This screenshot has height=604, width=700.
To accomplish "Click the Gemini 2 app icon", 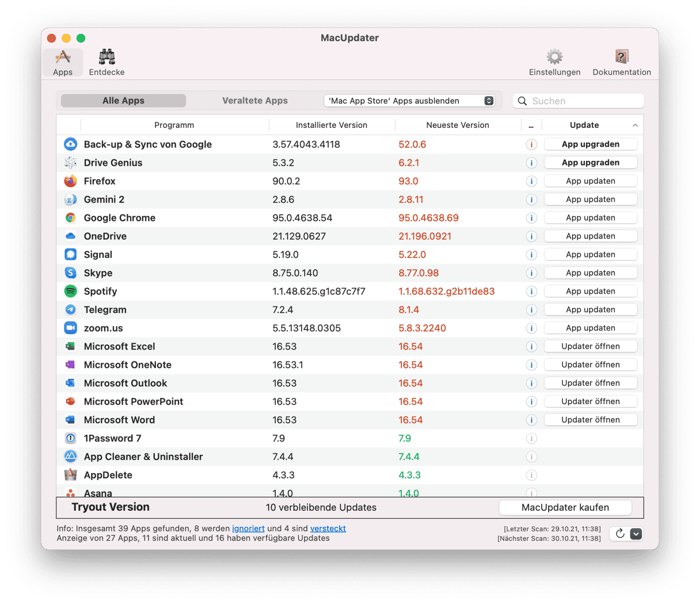I will tap(70, 199).
